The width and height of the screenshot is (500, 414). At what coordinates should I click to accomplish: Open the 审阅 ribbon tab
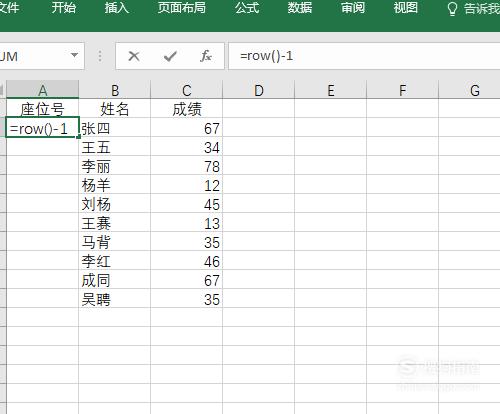click(x=353, y=8)
